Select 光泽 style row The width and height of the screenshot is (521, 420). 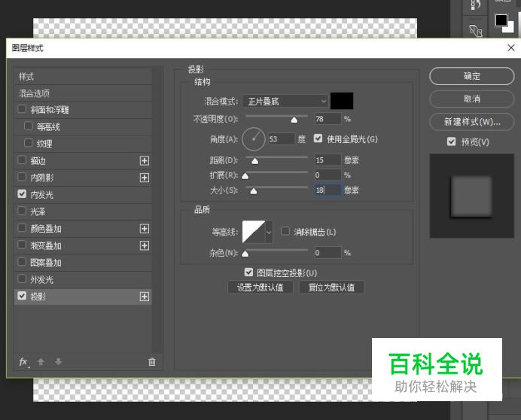pos(83,212)
